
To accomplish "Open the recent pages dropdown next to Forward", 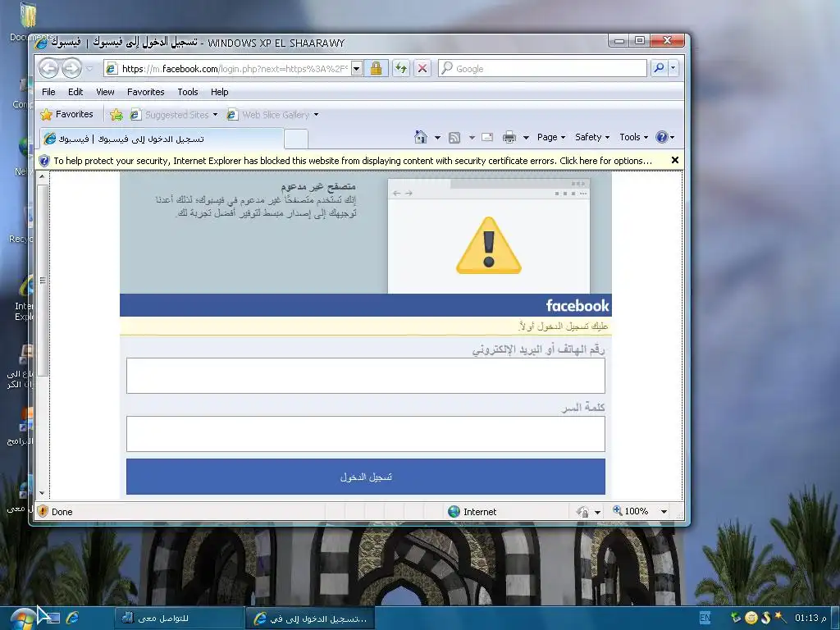I will click(x=89, y=69).
